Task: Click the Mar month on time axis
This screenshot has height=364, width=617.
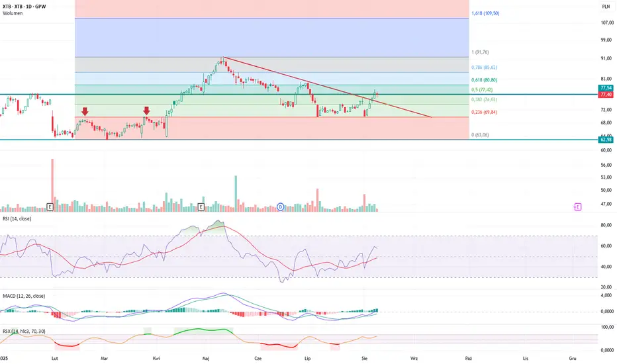Action: tap(105, 359)
